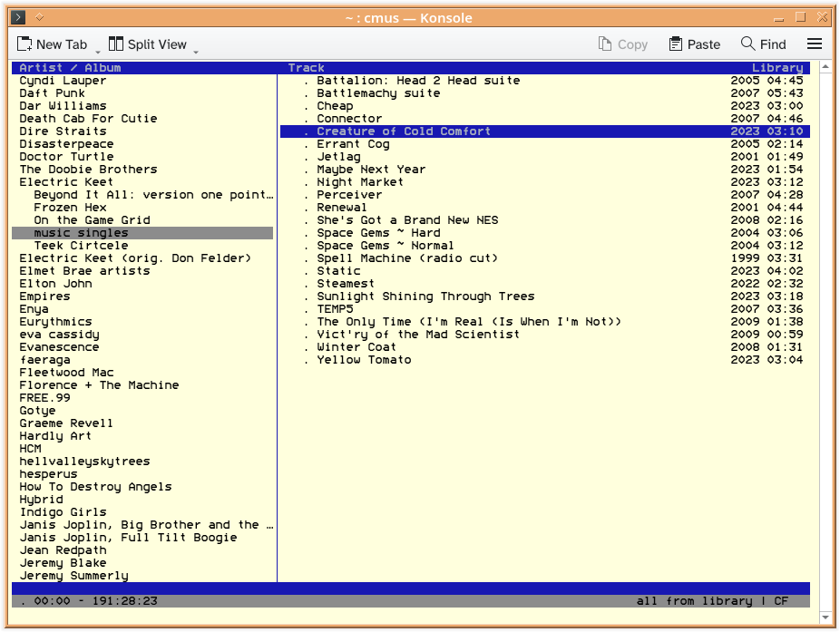The width and height of the screenshot is (840, 632).
Task: Open the Split View dropdown arrow
Action: coord(196,52)
